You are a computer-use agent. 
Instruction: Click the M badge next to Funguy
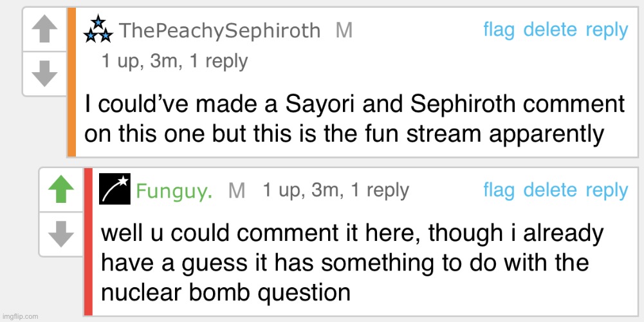pyautogui.click(x=237, y=191)
